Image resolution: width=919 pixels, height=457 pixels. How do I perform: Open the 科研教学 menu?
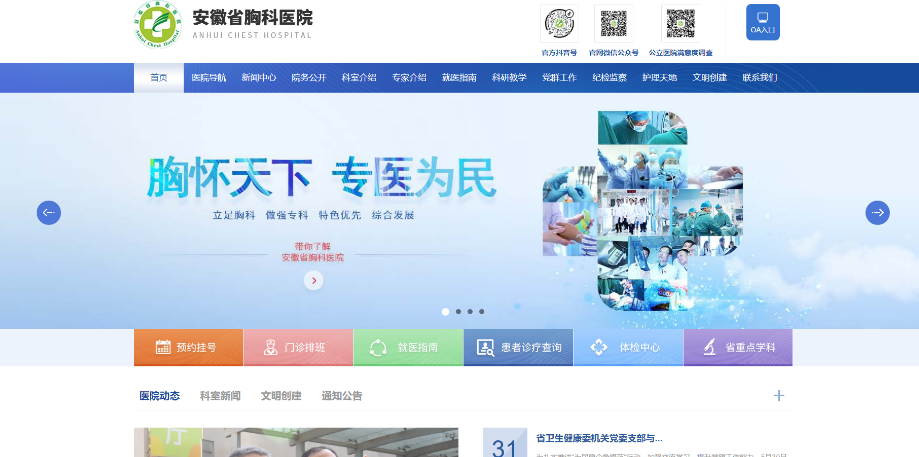point(509,77)
